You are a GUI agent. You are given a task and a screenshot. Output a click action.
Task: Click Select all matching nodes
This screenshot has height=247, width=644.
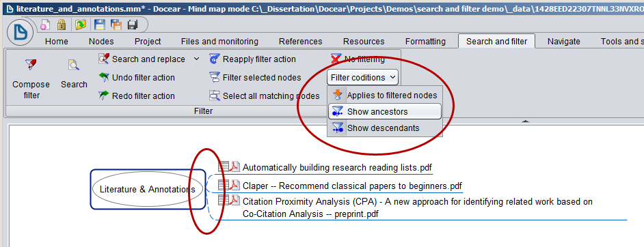(264, 96)
